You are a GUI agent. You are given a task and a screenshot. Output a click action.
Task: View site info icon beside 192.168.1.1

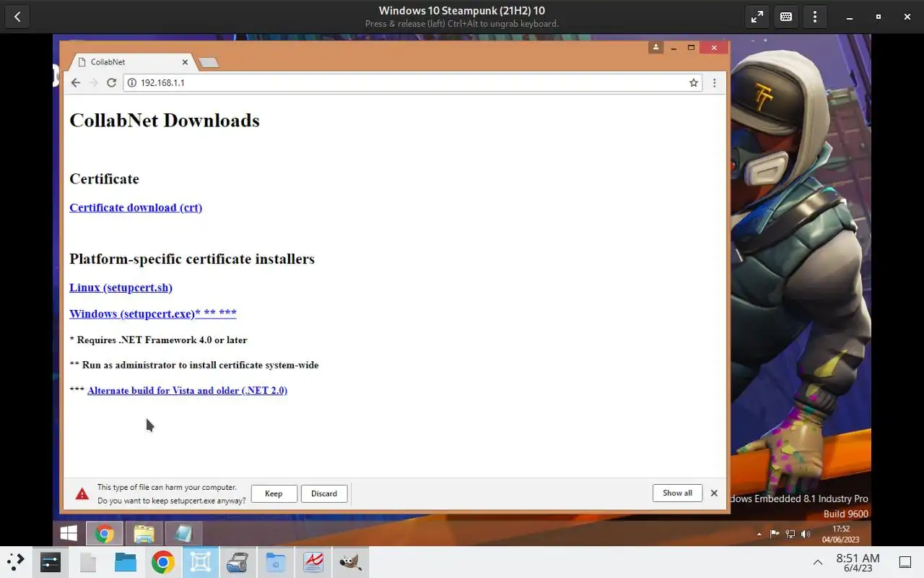pos(131,83)
